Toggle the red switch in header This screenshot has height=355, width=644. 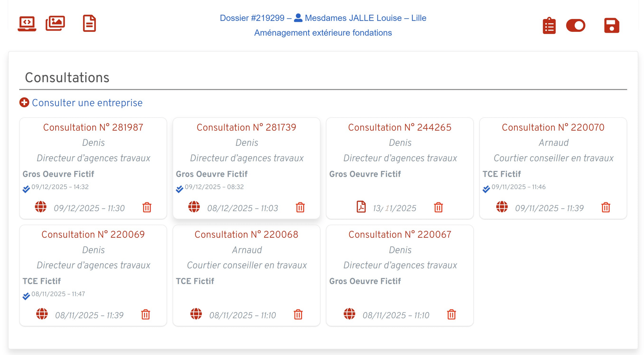click(575, 25)
